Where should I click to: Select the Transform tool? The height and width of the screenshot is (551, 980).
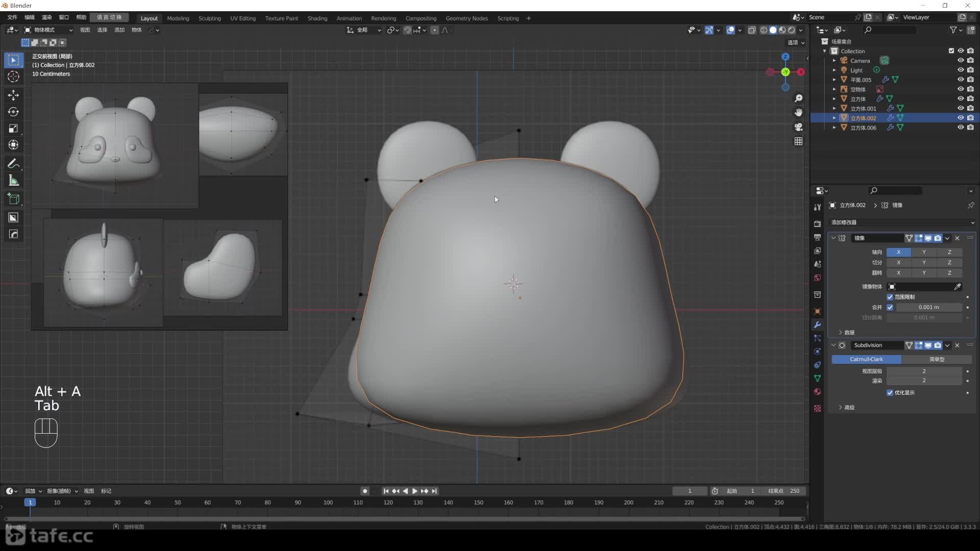point(14,145)
